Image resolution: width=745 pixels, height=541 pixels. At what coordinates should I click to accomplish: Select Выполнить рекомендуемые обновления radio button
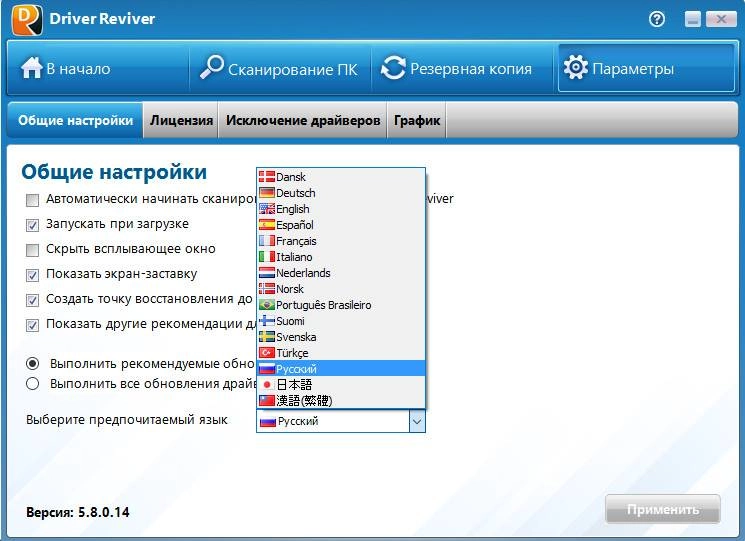point(32,364)
